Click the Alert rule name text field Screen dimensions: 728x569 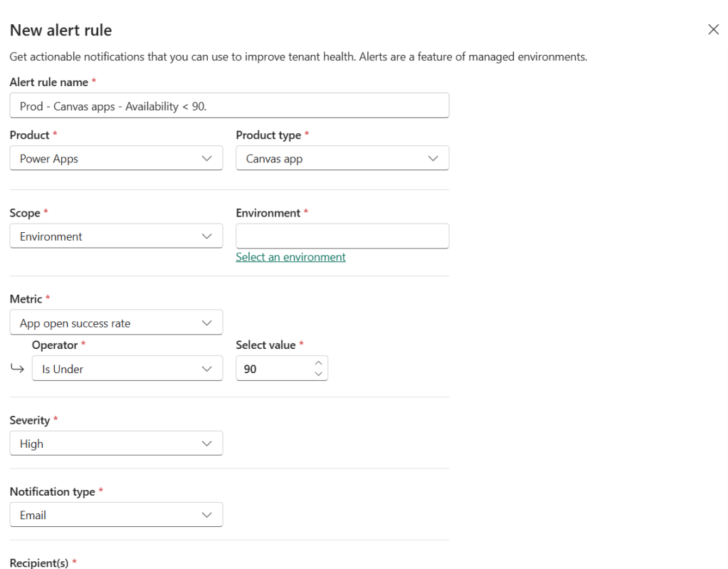point(229,105)
